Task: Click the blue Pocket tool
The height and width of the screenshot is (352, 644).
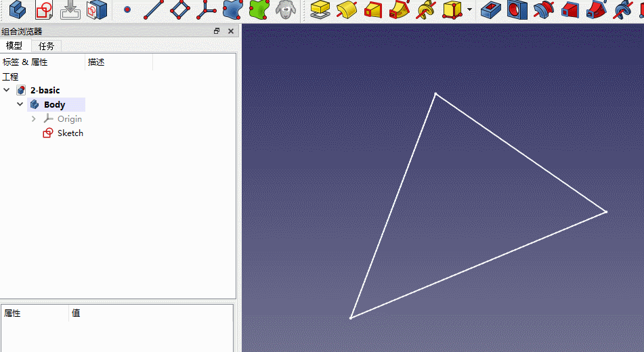Action: point(490,9)
